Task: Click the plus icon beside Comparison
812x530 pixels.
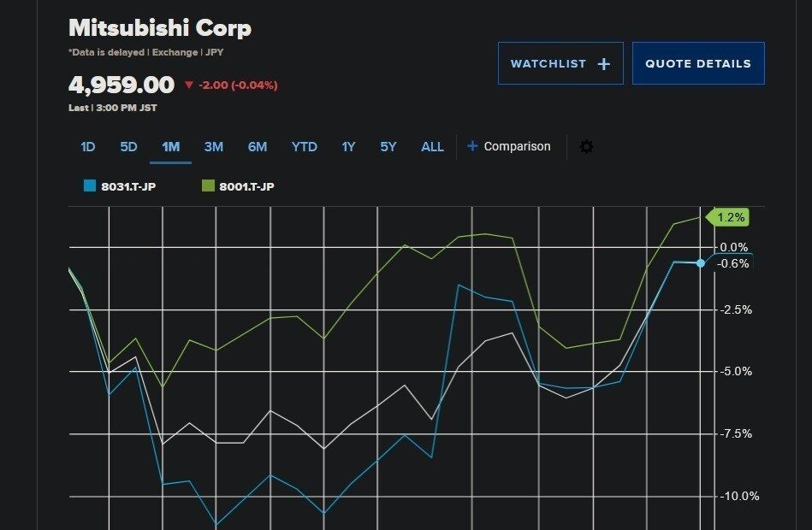Action: (x=472, y=146)
